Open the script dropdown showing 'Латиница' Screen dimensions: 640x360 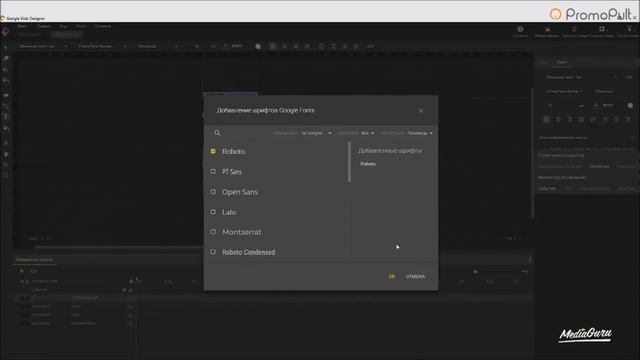pyautogui.click(x=420, y=133)
